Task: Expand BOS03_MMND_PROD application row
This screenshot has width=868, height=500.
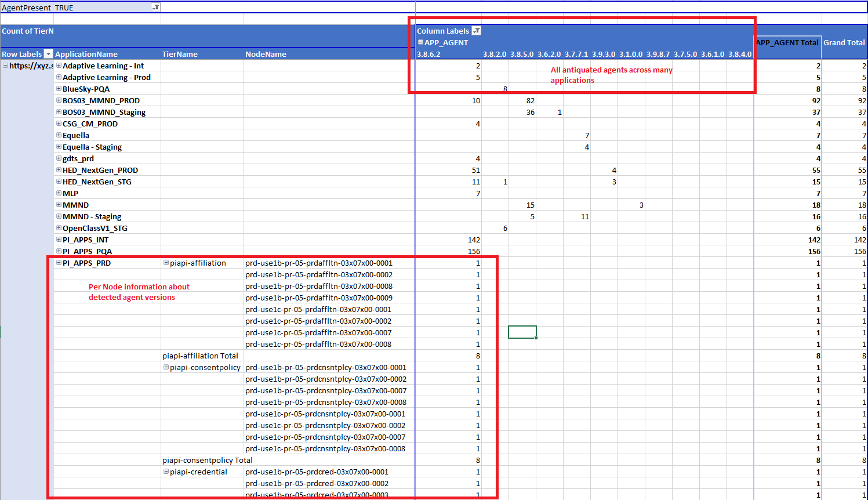Action: click(59, 100)
